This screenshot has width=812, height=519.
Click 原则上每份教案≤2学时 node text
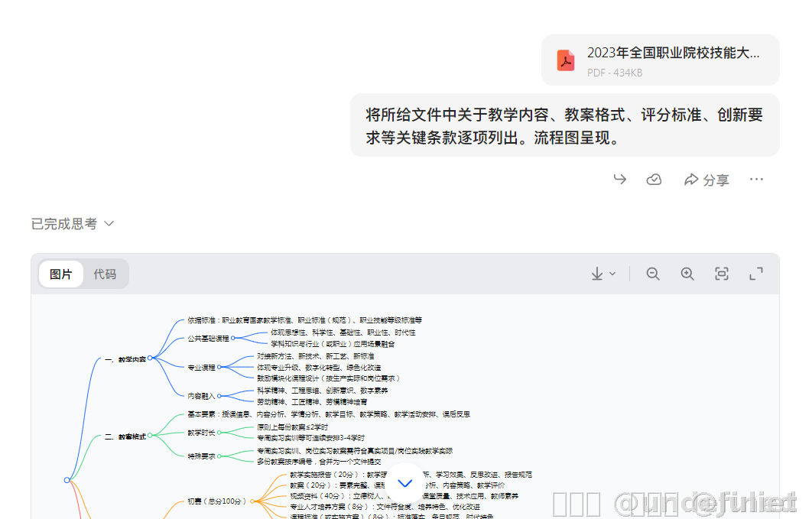click(x=292, y=427)
